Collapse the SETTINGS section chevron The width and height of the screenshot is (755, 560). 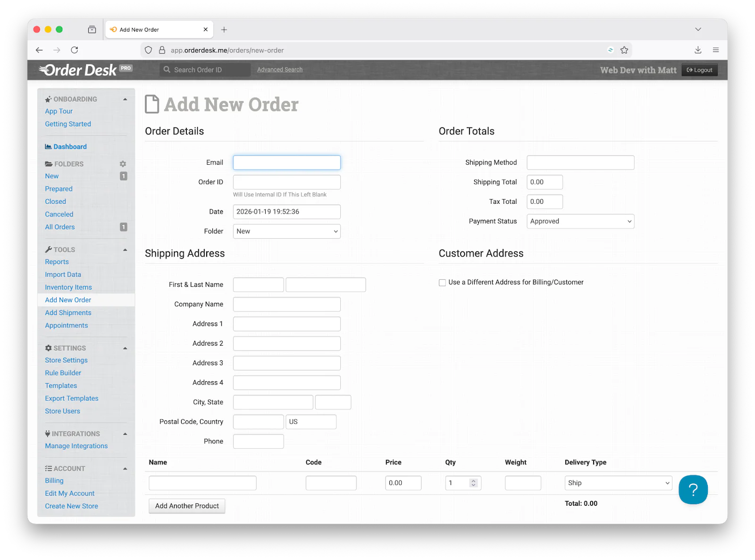pos(125,348)
